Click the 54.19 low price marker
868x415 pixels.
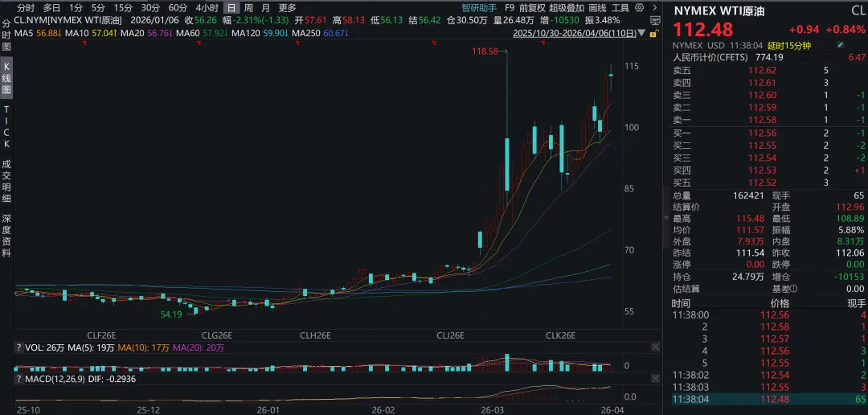click(x=171, y=314)
